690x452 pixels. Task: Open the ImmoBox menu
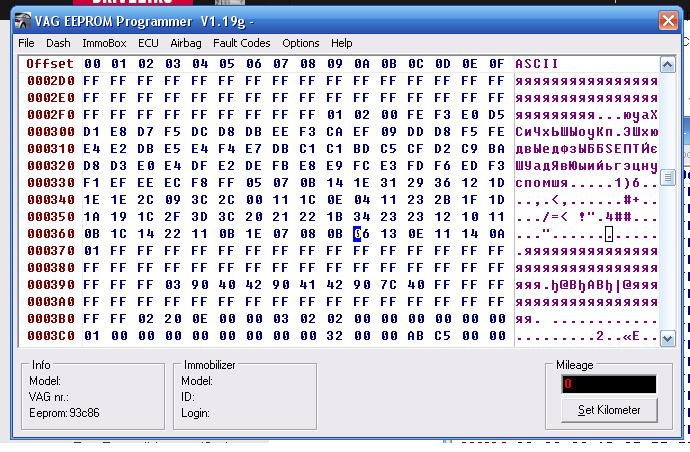pyautogui.click(x=104, y=43)
